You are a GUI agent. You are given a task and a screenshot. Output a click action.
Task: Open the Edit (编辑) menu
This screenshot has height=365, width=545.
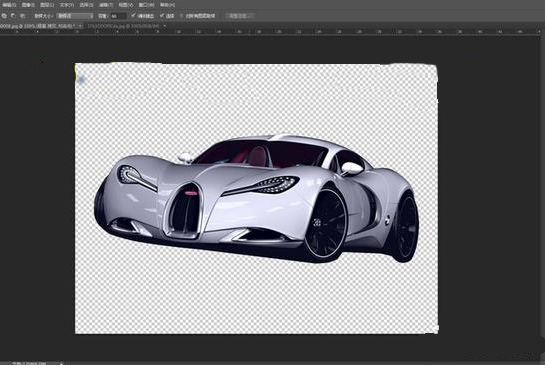(9, 5)
